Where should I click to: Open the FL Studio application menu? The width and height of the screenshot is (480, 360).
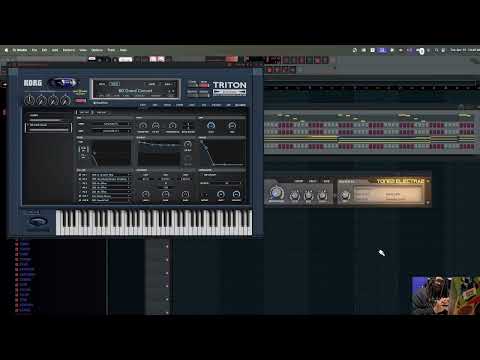pos(20,50)
